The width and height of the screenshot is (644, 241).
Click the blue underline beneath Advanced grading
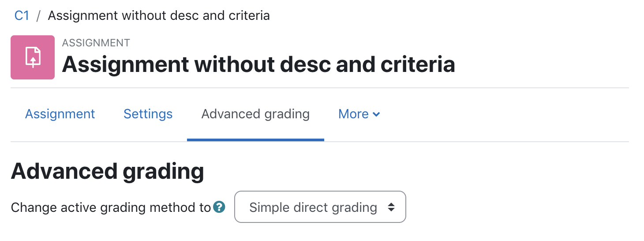(255, 139)
